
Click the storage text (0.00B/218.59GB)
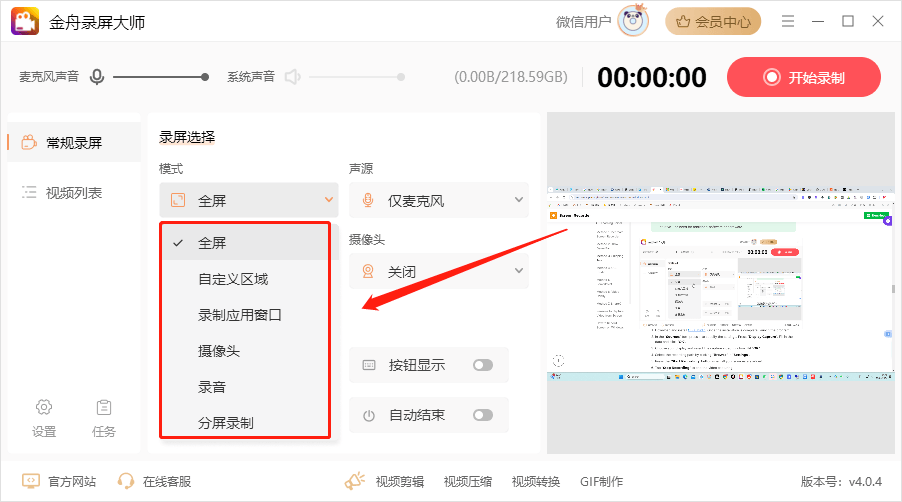coord(511,77)
